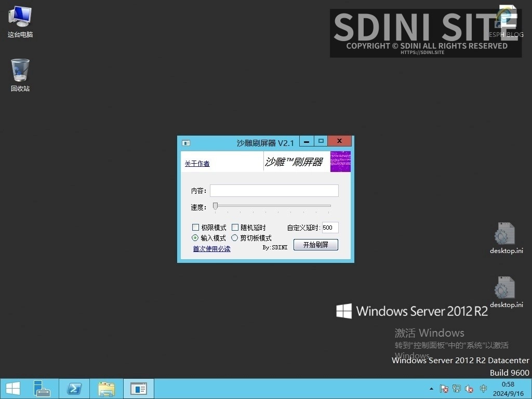Enable the 极限模式 checkbox
This screenshot has width=532, height=399.
click(x=195, y=228)
